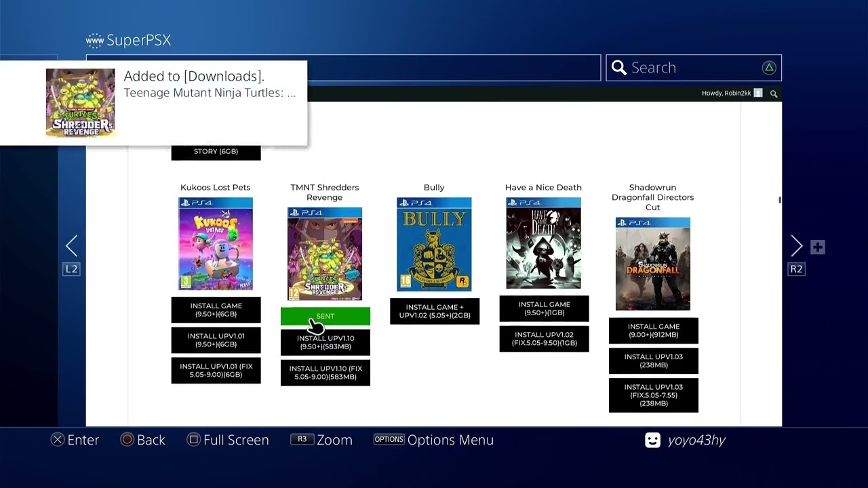The height and width of the screenshot is (488, 868).
Task: Click the circle Back button icon
Action: [x=127, y=440]
